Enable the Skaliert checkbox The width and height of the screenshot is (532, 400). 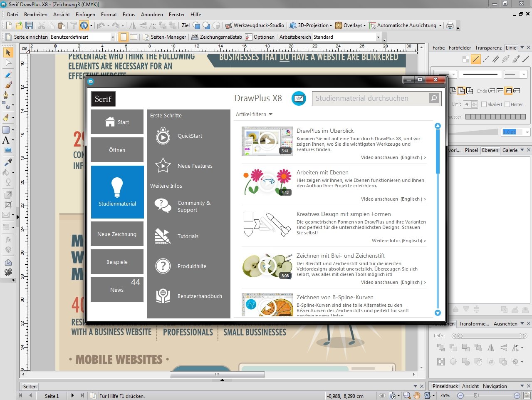(484, 104)
